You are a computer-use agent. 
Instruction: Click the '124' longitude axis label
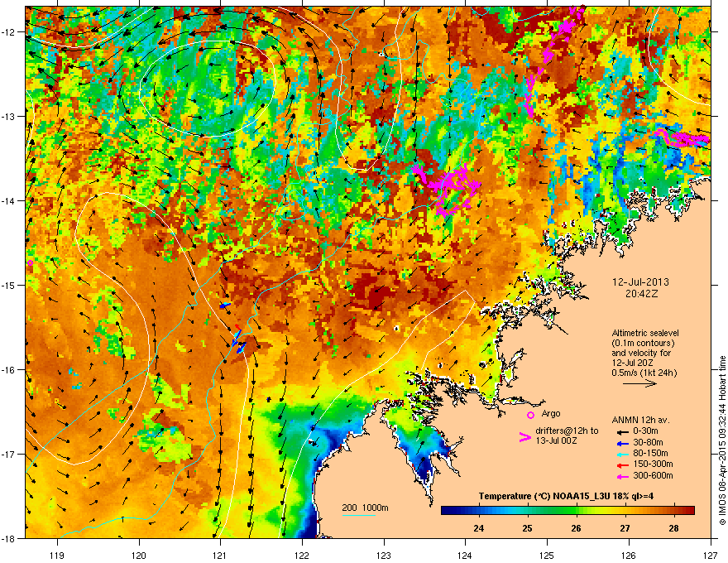[x=465, y=555]
